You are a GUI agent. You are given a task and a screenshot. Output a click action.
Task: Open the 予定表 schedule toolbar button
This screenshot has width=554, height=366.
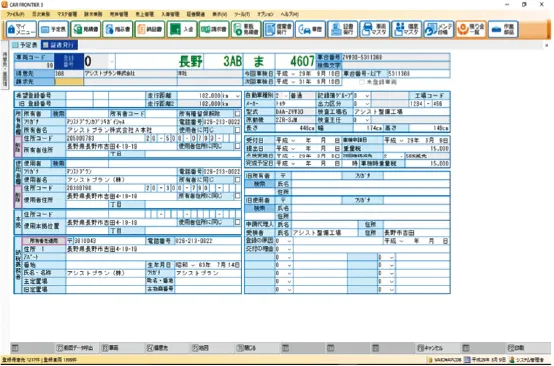(53, 29)
